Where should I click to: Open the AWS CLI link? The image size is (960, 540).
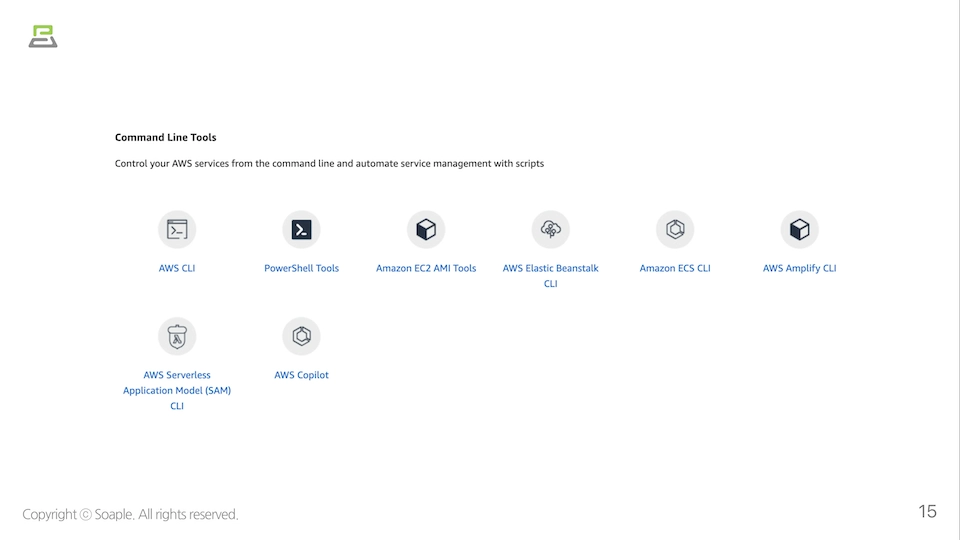click(177, 268)
